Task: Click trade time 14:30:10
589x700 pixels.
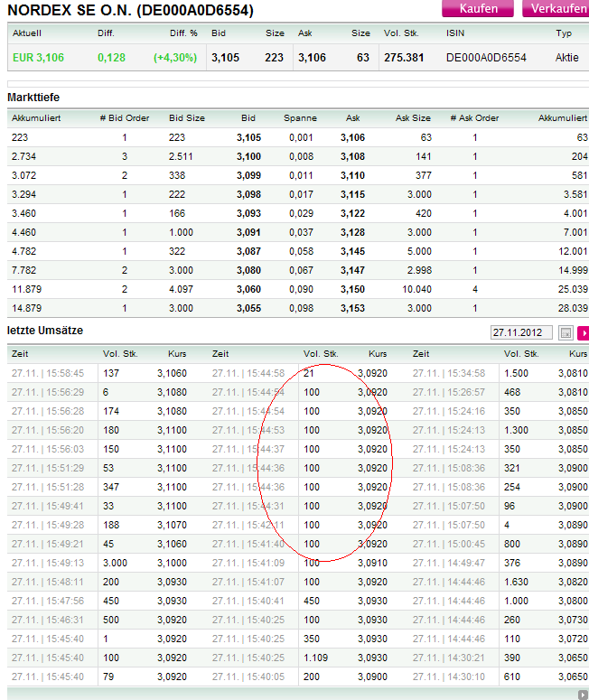Action: click(449, 677)
